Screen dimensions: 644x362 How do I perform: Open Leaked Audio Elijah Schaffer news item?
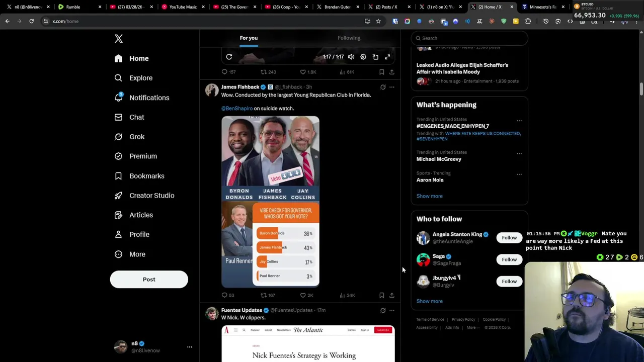click(469, 72)
